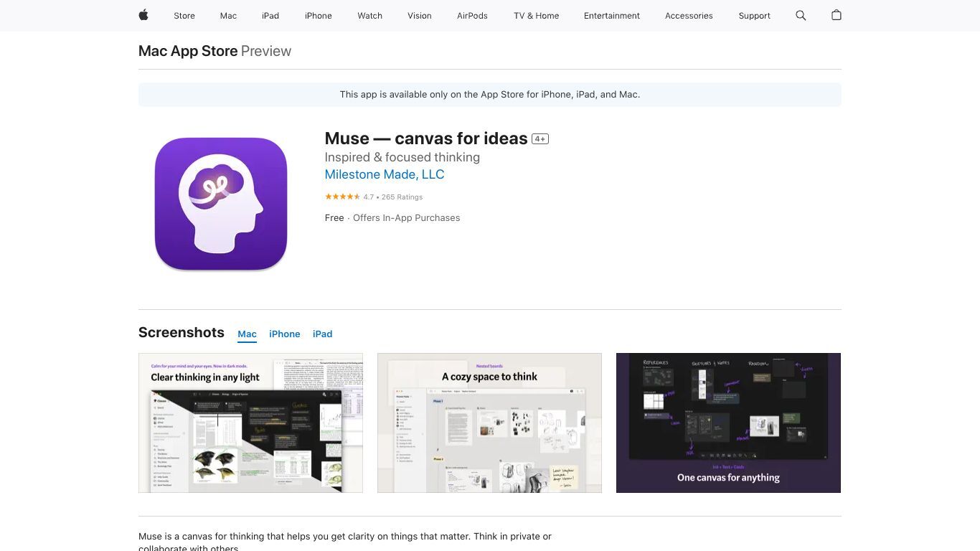
Task: Click the 'Free' price label
Action: (x=334, y=218)
